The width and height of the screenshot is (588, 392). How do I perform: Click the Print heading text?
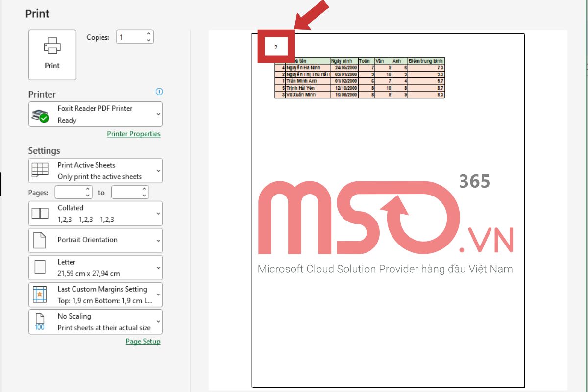[37, 13]
